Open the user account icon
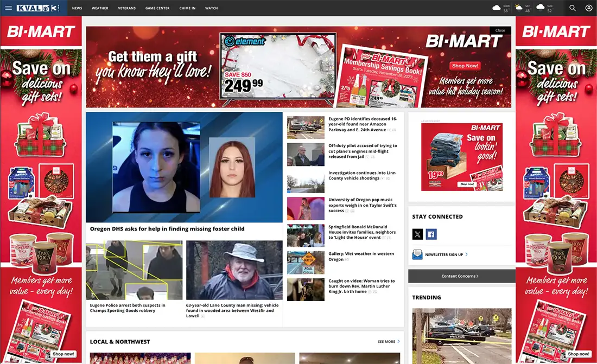 pos(588,8)
